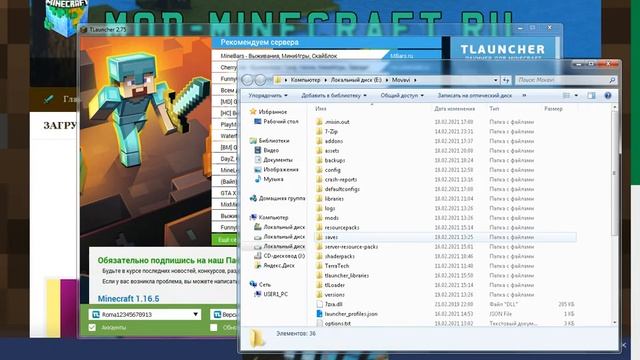Select the shaderpacks folder
The image size is (640, 360).
pyautogui.click(x=340, y=256)
